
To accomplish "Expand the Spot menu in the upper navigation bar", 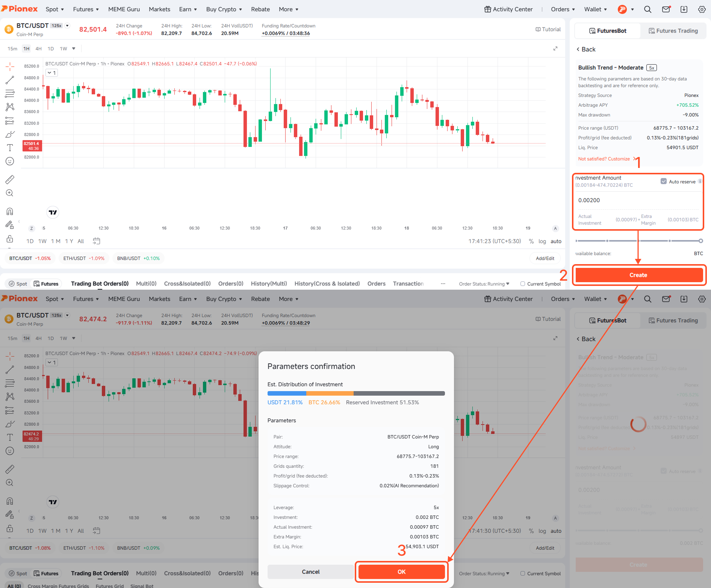I will (55, 9).
